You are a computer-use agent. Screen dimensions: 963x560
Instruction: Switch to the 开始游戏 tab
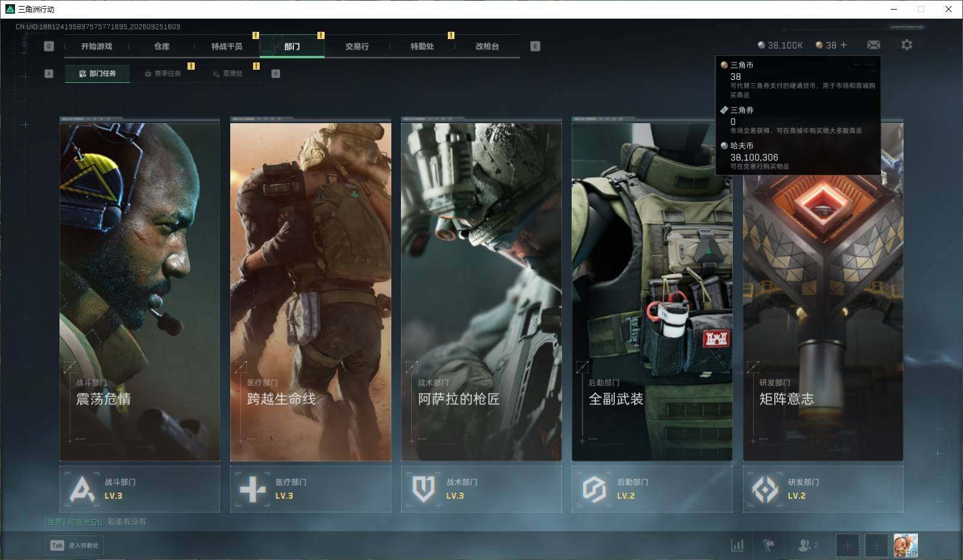click(x=97, y=46)
